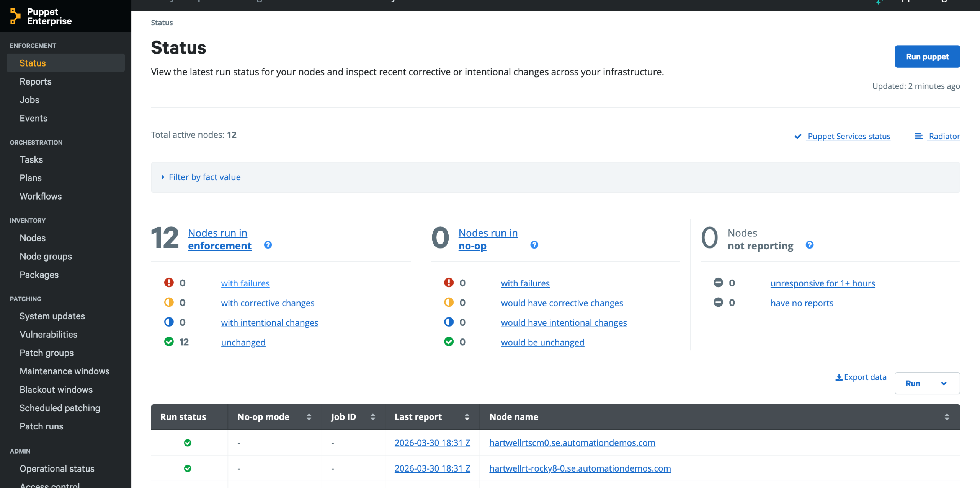Image resolution: width=980 pixels, height=488 pixels.
Task: Click the Radiator list icon
Action: [x=918, y=136]
